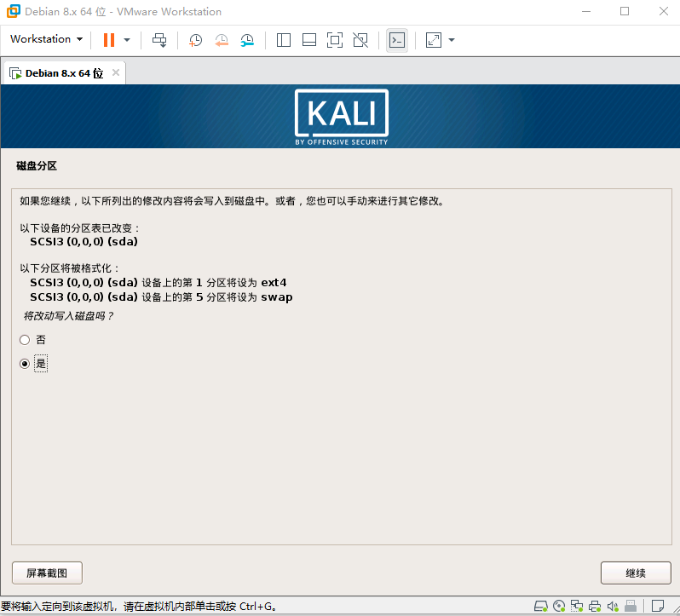680x616 pixels.
Task: Click the network adapter status icon
Action: [x=577, y=606]
